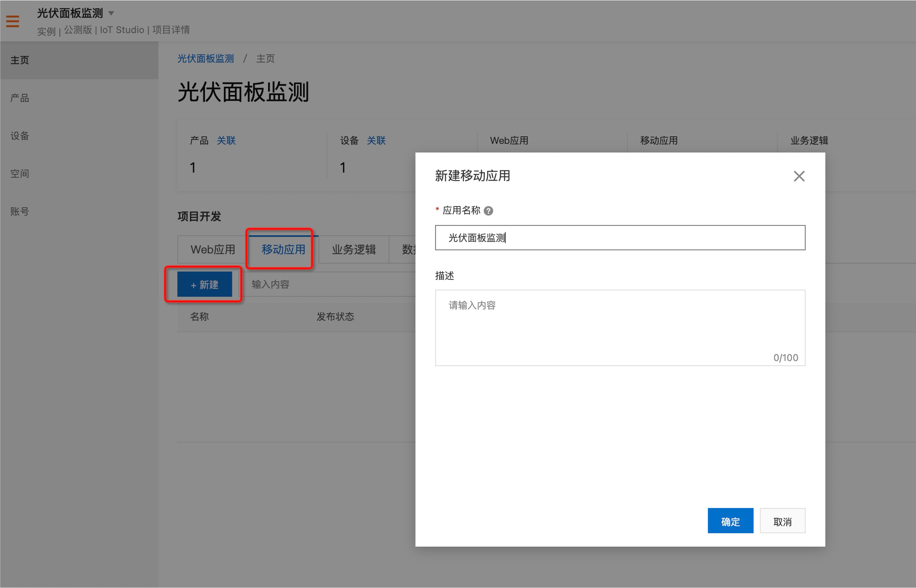Click the 产品 count value 1
Viewport: 916px width, 588px height.
[x=193, y=168]
